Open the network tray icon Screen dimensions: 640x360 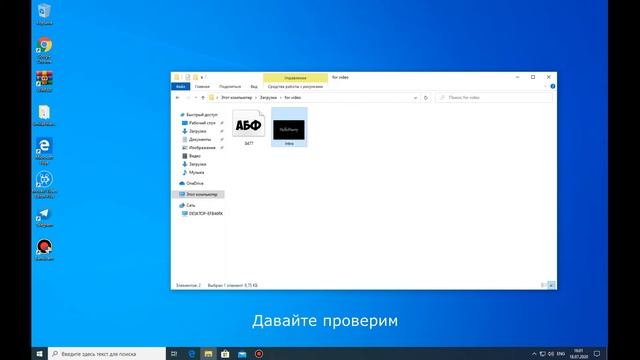[542, 354]
